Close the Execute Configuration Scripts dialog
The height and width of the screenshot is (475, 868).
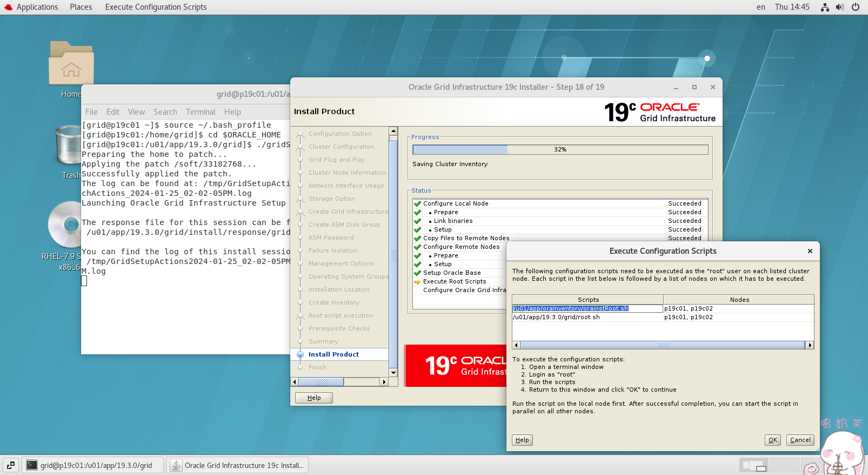[x=810, y=251]
